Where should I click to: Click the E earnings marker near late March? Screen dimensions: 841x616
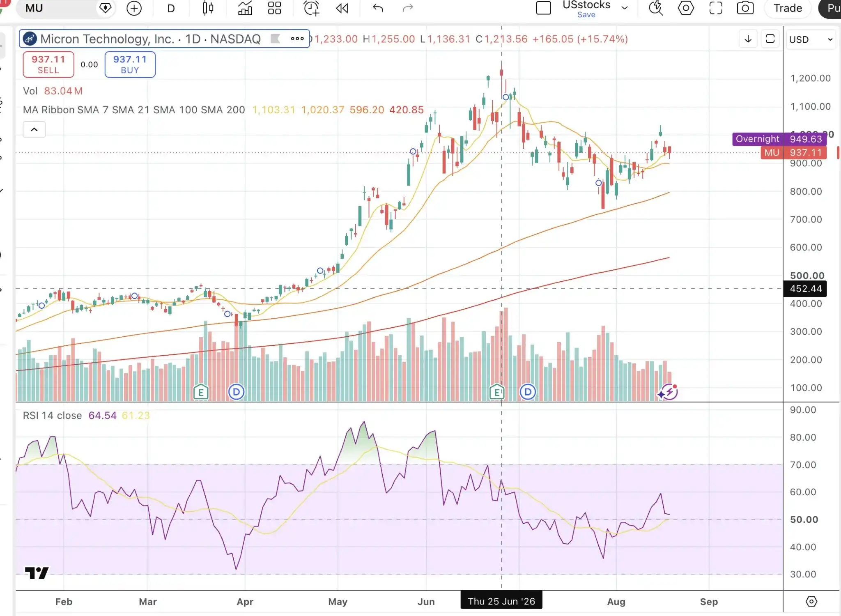point(201,392)
